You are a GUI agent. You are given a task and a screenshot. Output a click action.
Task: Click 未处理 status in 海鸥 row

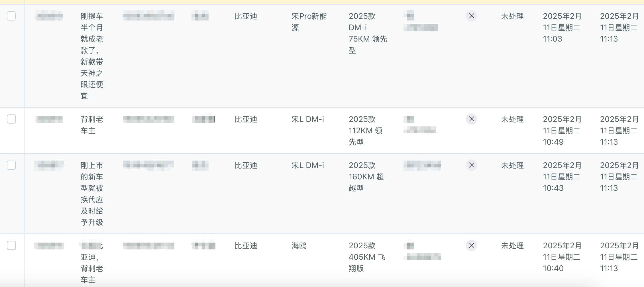[512, 246]
